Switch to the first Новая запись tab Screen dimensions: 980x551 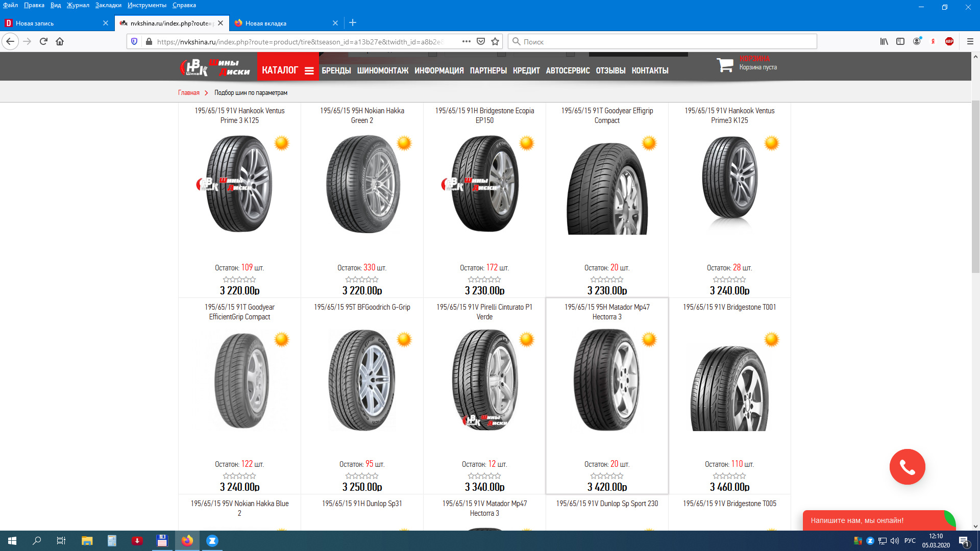pos(56,23)
